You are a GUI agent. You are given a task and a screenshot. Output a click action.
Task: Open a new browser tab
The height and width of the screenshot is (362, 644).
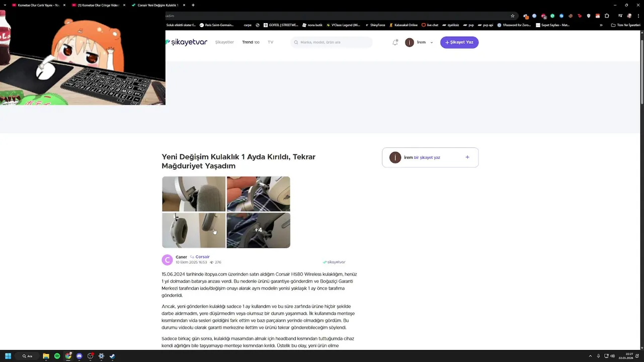193,5
